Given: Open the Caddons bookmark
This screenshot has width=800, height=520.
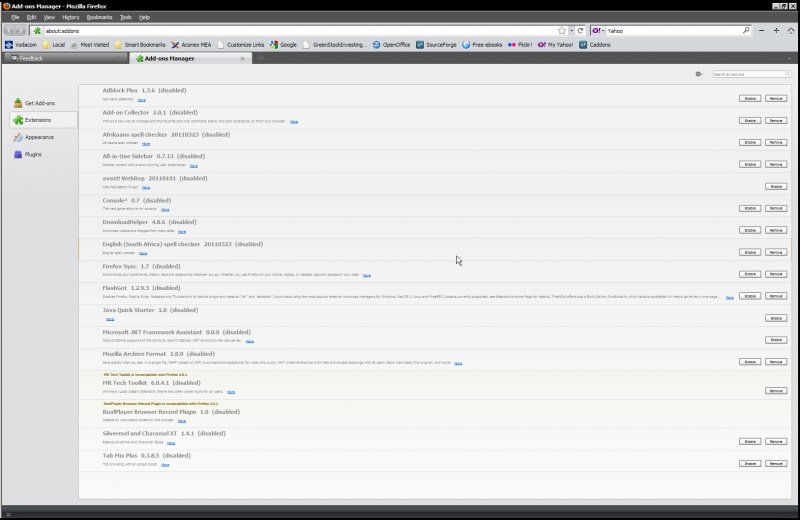Looking at the screenshot, I should coord(595,45).
